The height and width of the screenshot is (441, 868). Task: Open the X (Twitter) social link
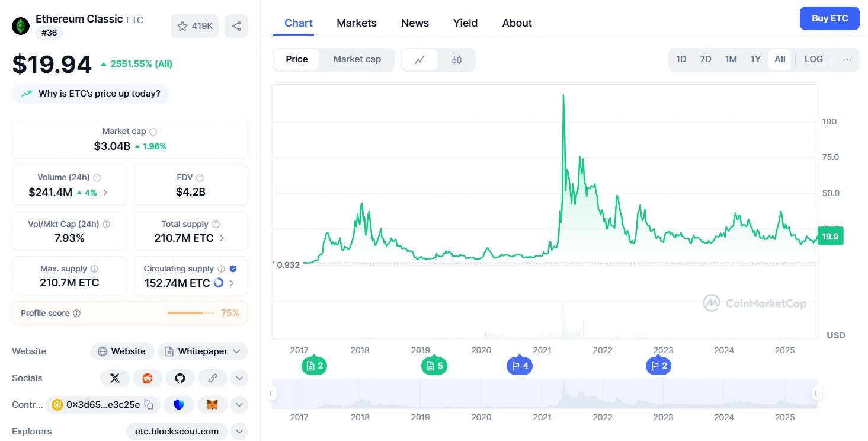click(115, 378)
